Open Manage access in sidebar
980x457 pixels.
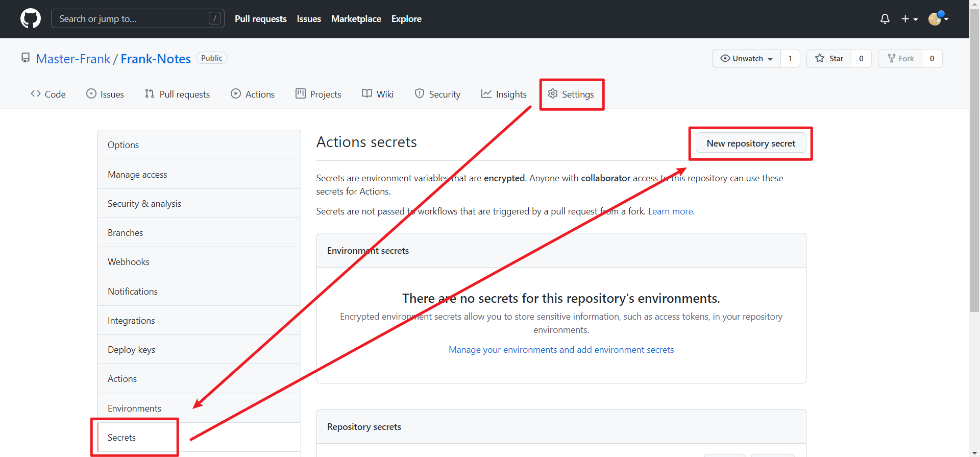tap(199, 174)
